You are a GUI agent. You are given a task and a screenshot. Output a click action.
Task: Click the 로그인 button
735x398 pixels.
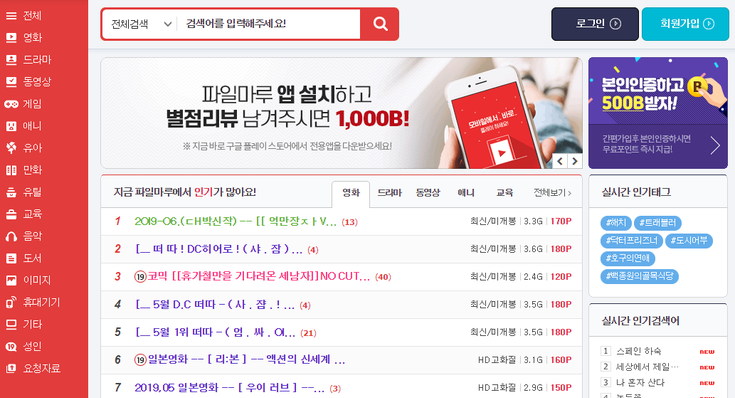coord(595,24)
